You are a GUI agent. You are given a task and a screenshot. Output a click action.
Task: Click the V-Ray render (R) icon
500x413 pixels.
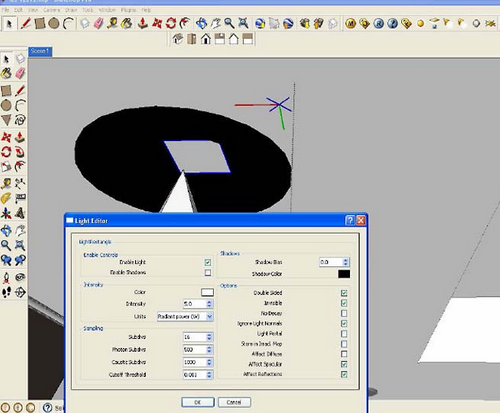(379, 24)
